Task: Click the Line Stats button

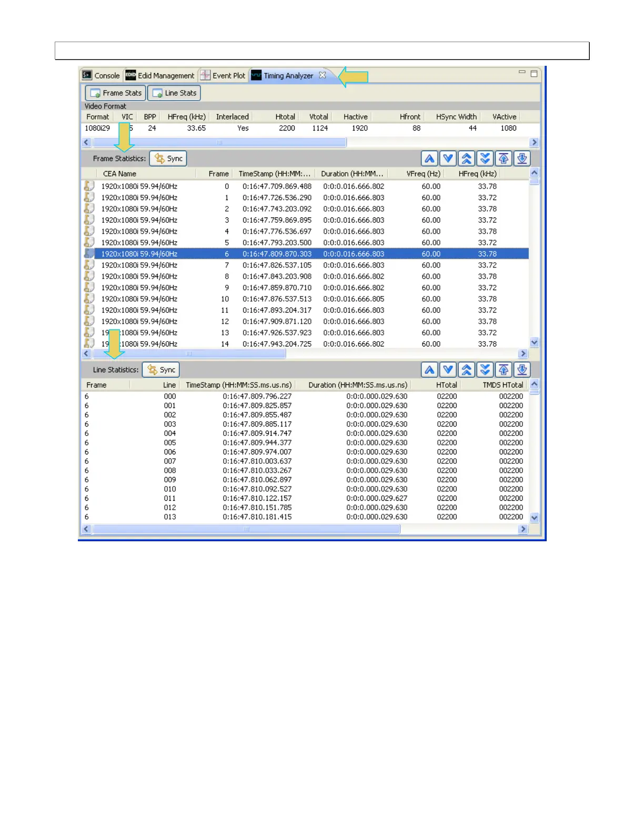Action: (174, 93)
